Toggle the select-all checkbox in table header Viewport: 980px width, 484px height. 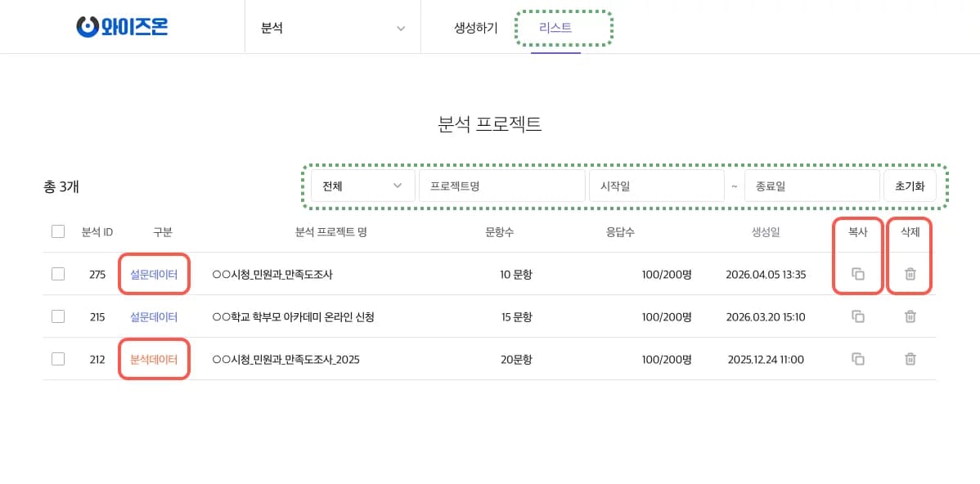(x=58, y=231)
